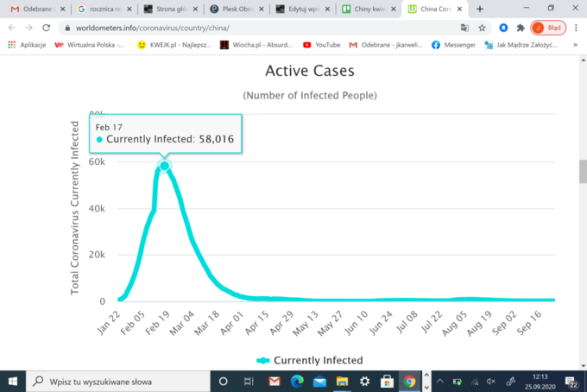Click the muted volume icon in tray
This screenshot has width=587, height=392.
pos(491,381)
